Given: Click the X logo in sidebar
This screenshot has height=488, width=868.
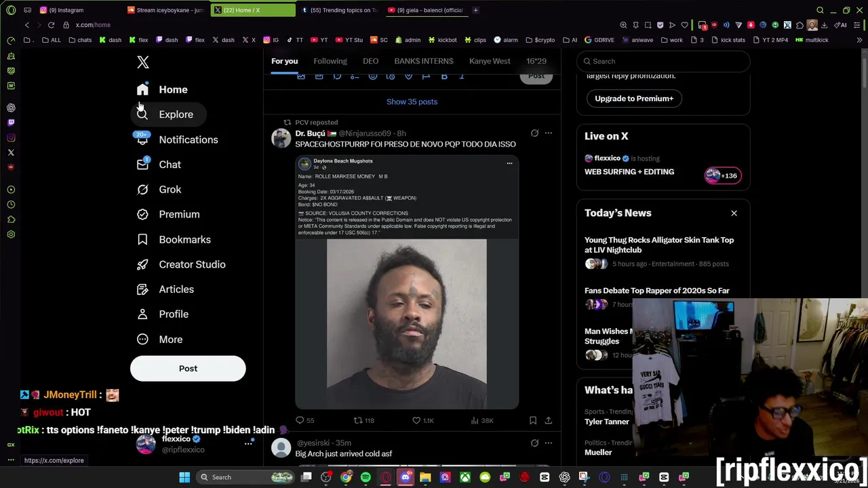Looking at the screenshot, I should 142,62.
